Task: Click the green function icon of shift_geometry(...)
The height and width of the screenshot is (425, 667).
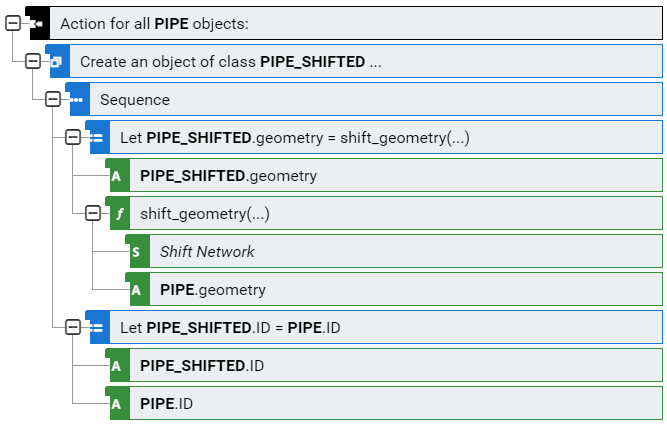Action: [x=117, y=214]
